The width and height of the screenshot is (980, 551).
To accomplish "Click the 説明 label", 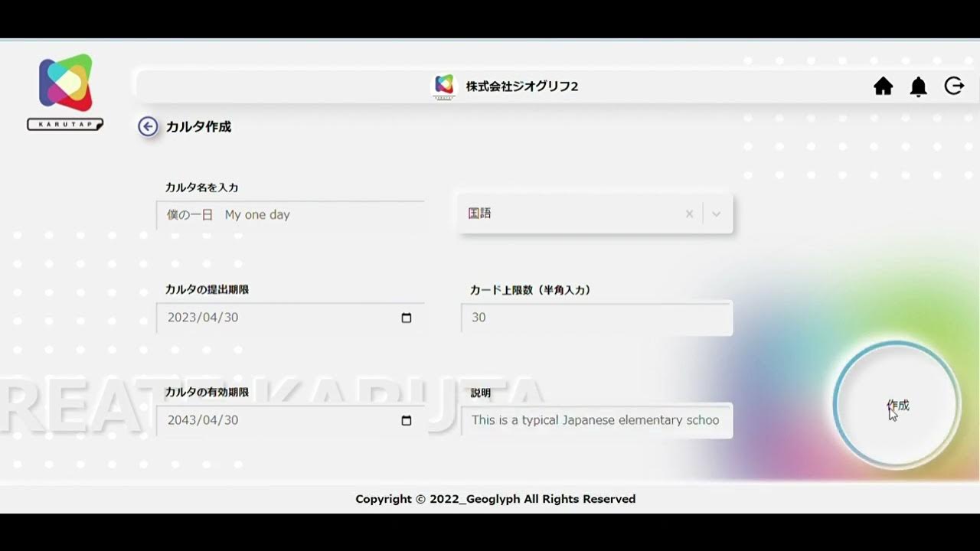I will point(480,393).
